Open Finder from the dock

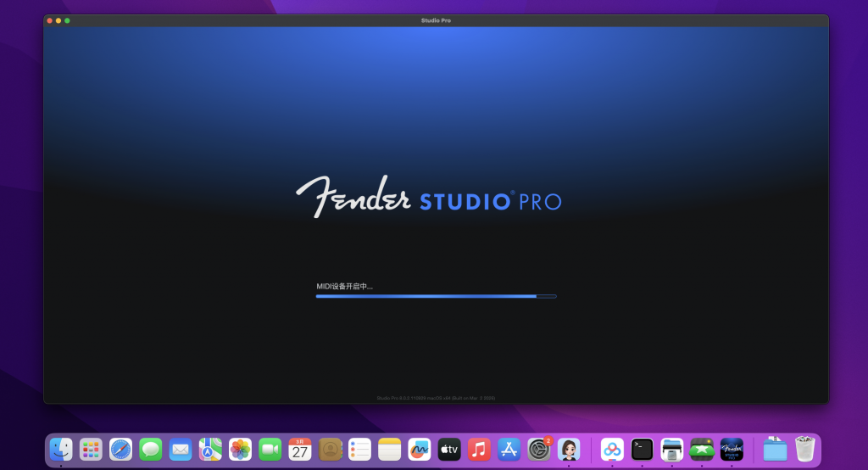click(61, 449)
